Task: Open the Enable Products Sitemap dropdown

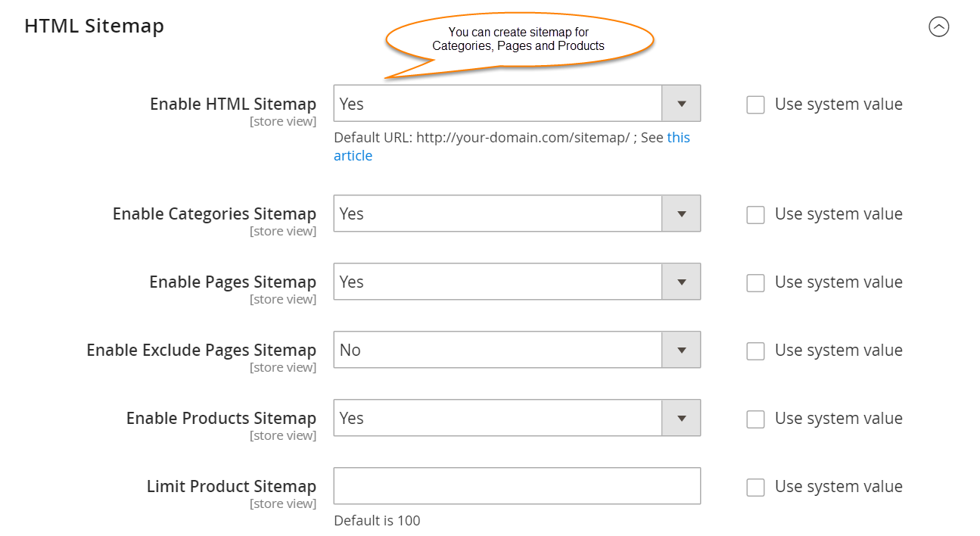Action: [x=517, y=418]
